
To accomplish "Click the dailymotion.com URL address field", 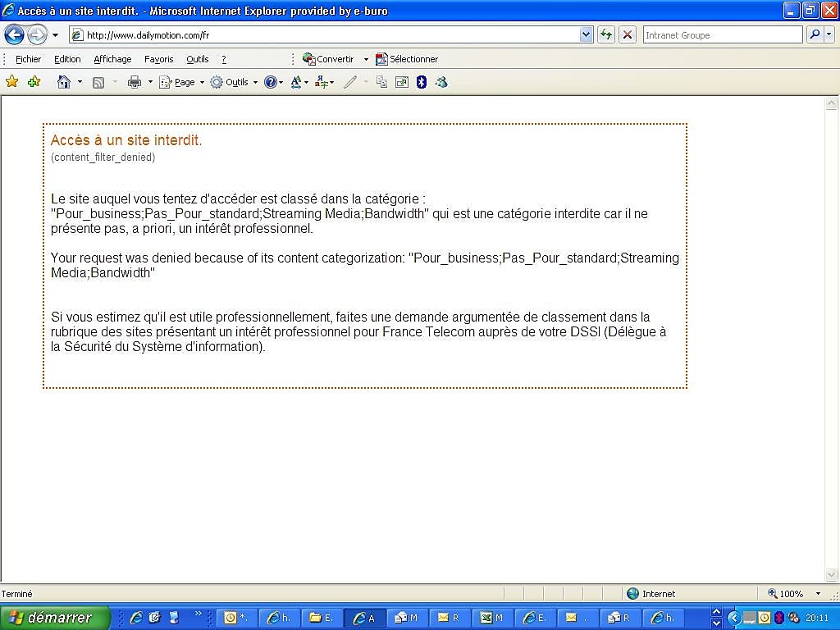I will [324, 35].
